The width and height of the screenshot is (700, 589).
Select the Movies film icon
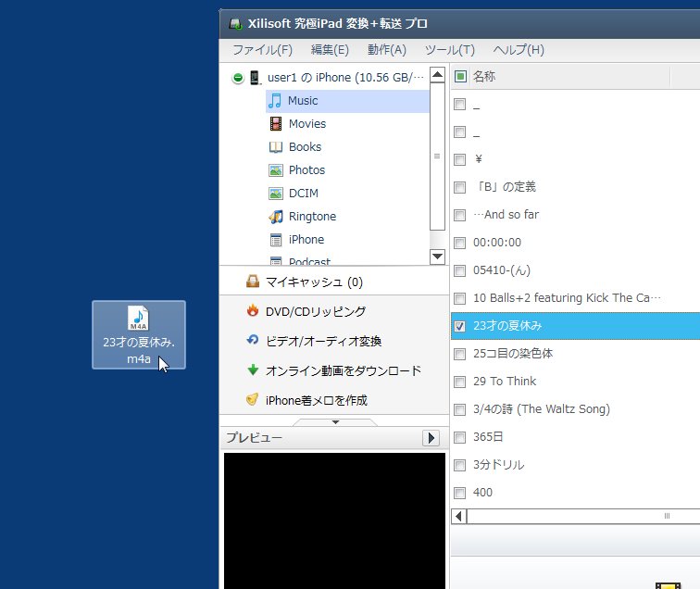[276, 124]
